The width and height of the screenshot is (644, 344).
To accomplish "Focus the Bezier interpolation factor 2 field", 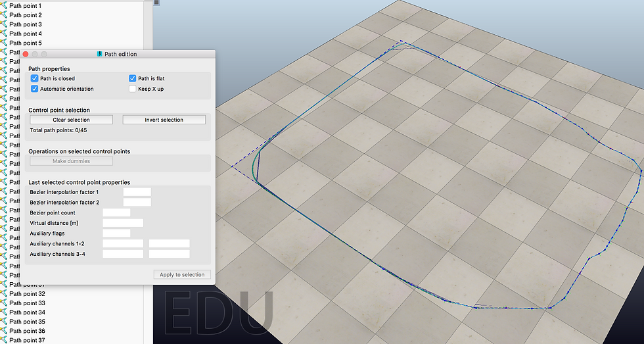I will coord(137,202).
